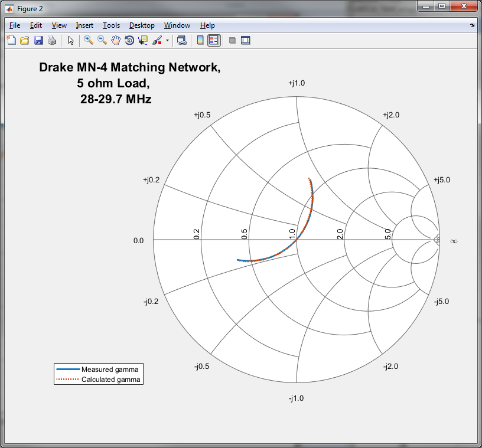Activate the Zoom In tool

click(x=89, y=40)
